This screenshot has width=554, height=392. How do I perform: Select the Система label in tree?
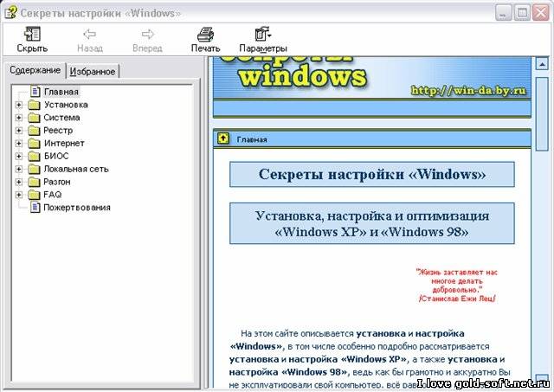61,118
